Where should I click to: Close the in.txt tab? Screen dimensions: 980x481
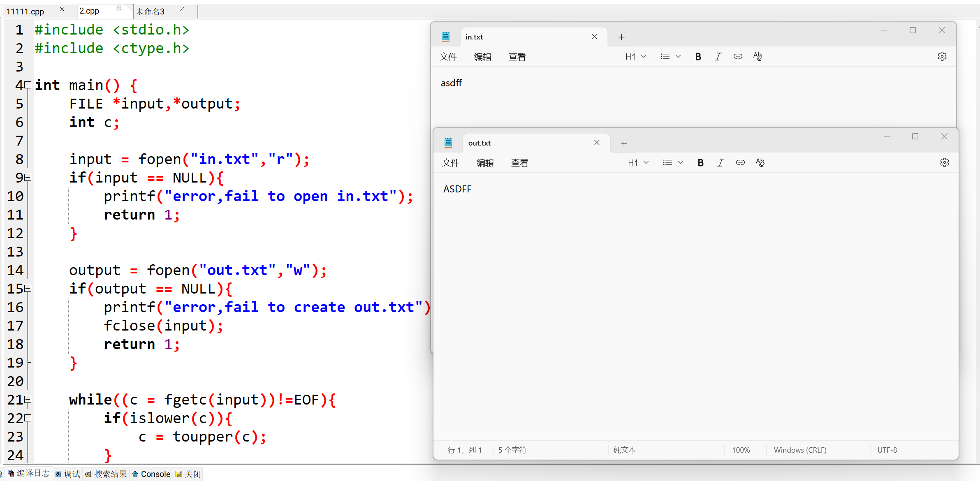click(x=594, y=37)
